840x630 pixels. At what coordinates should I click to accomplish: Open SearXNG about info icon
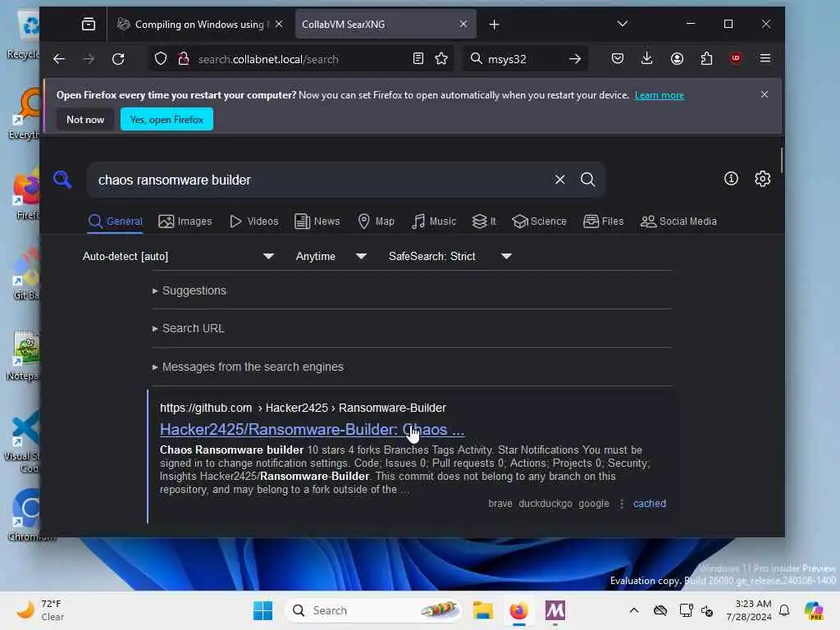point(731,178)
